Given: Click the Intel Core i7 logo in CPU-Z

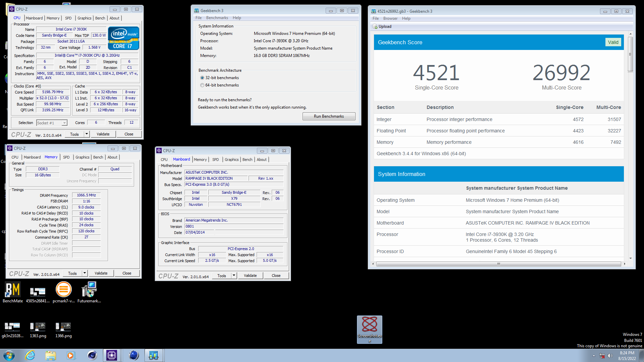Looking at the screenshot, I should pos(123,38).
